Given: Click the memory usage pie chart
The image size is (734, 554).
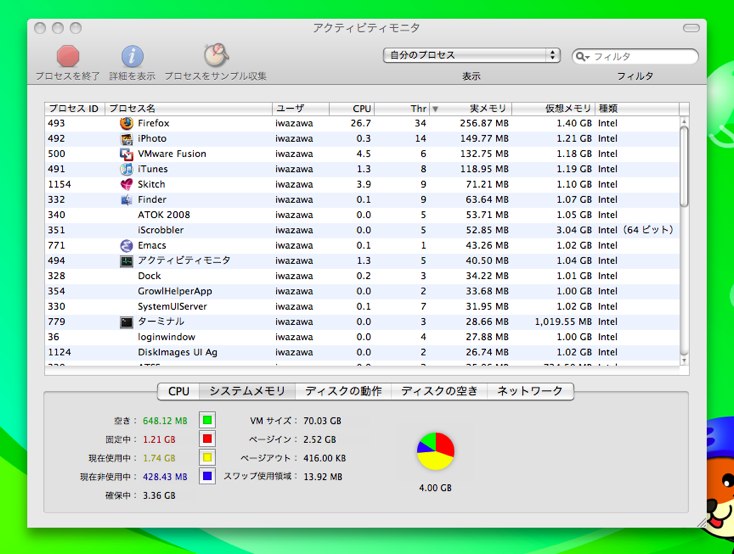Looking at the screenshot, I should (x=435, y=451).
